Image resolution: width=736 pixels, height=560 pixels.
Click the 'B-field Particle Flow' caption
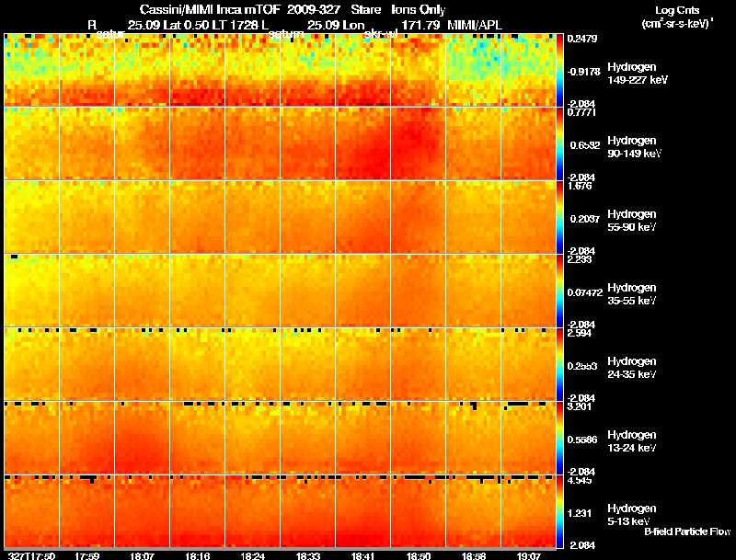click(x=687, y=531)
